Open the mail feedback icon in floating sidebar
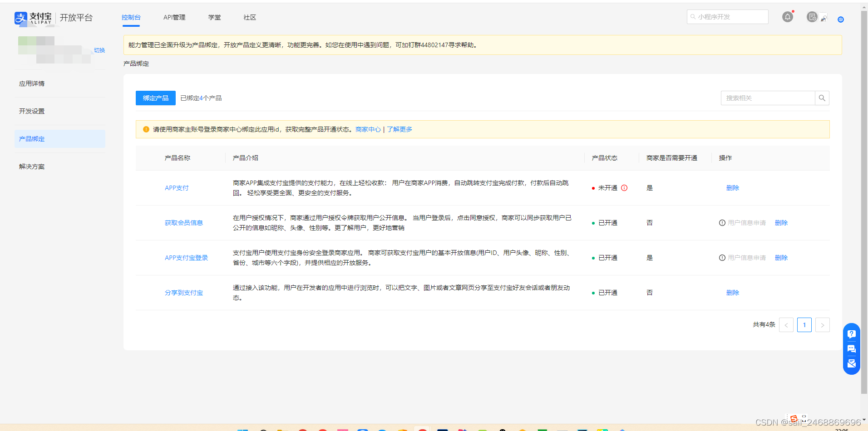The image size is (868, 431). tap(852, 363)
